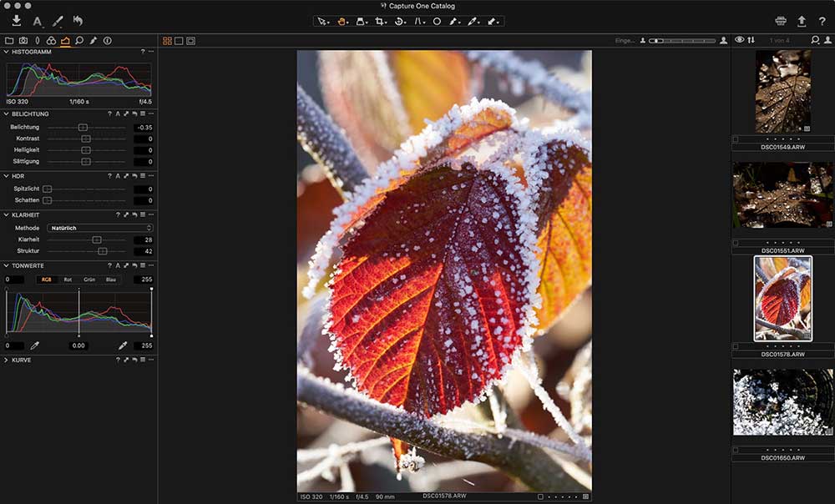Select the Rot channel in Tonwerte

click(x=68, y=280)
